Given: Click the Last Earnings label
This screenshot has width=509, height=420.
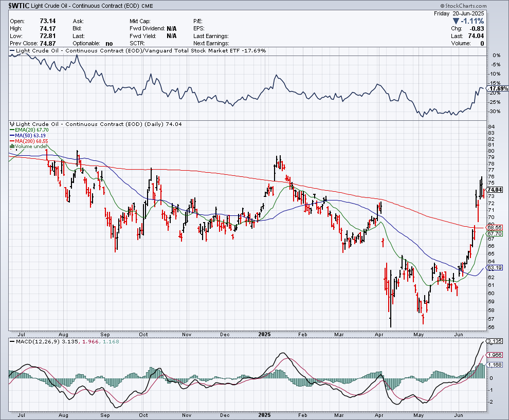Looking at the screenshot, I should (x=211, y=36).
